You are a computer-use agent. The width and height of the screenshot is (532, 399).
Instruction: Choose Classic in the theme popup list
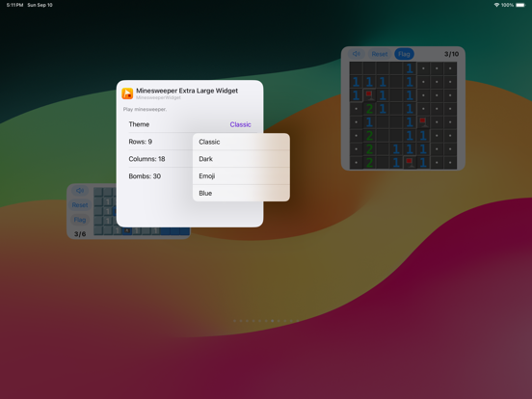tap(241, 142)
